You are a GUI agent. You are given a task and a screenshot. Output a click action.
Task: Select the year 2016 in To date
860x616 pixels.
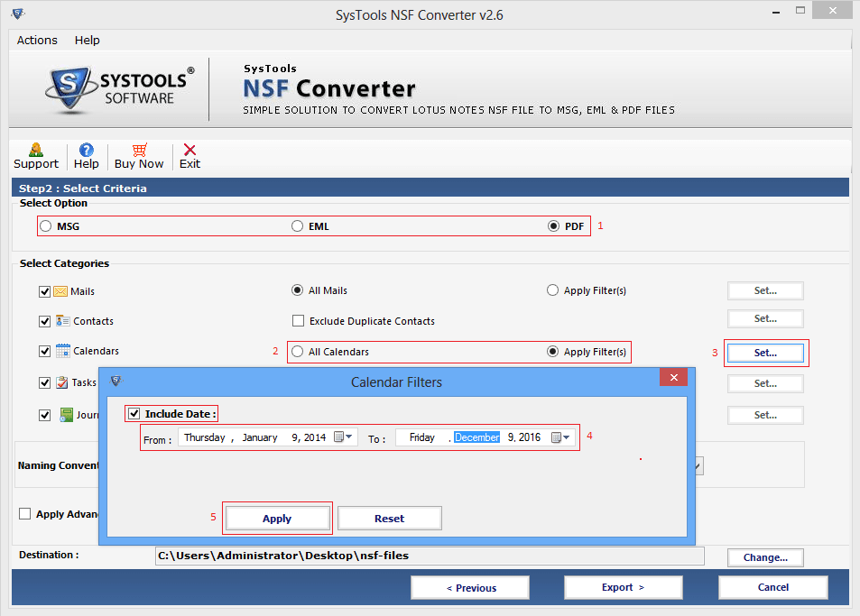tap(530, 437)
